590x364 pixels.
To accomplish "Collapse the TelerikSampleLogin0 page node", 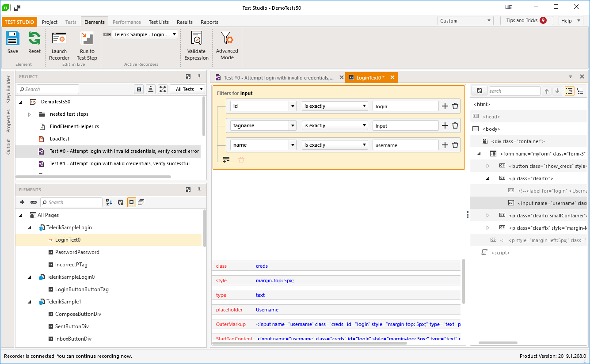I will 30,277.
